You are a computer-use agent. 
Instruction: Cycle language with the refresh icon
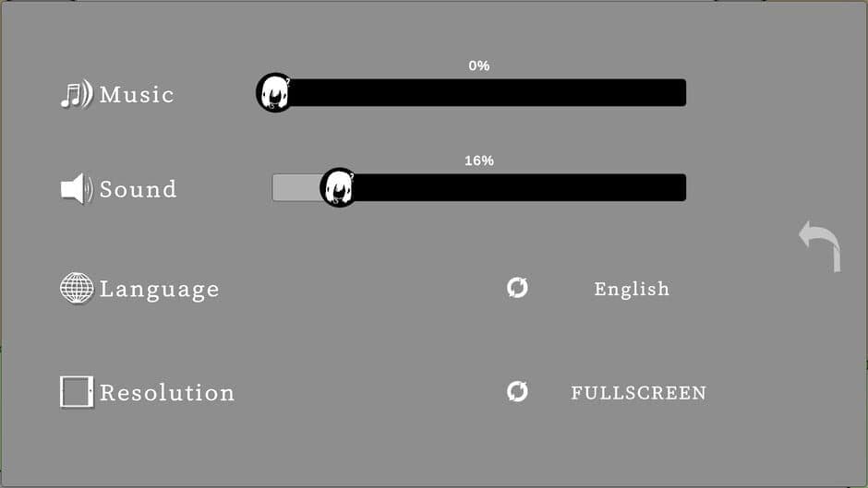pos(517,288)
